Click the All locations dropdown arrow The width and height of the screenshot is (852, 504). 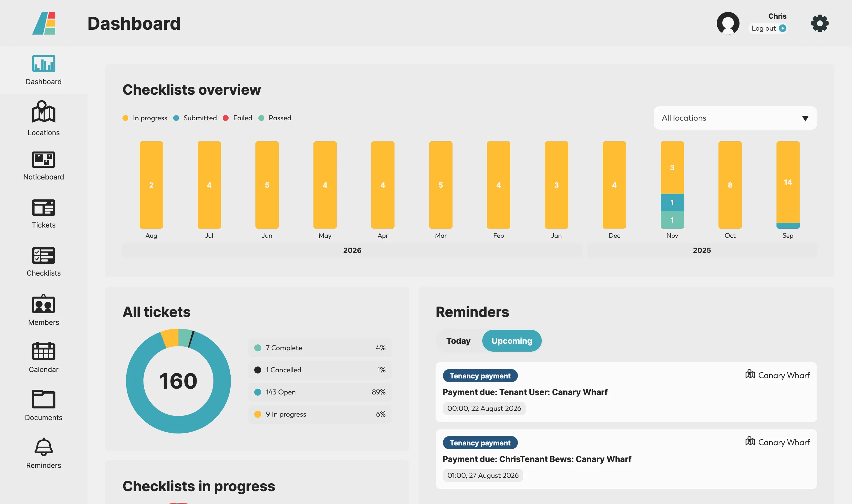coord(805,118)
